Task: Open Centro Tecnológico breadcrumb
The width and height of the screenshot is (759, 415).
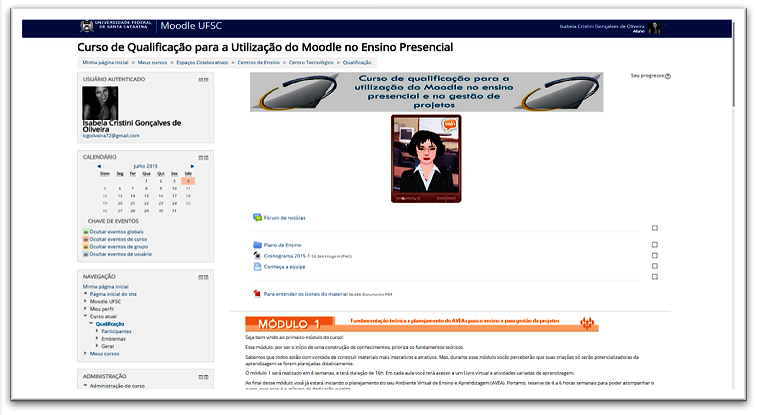Action: (311, 62)
